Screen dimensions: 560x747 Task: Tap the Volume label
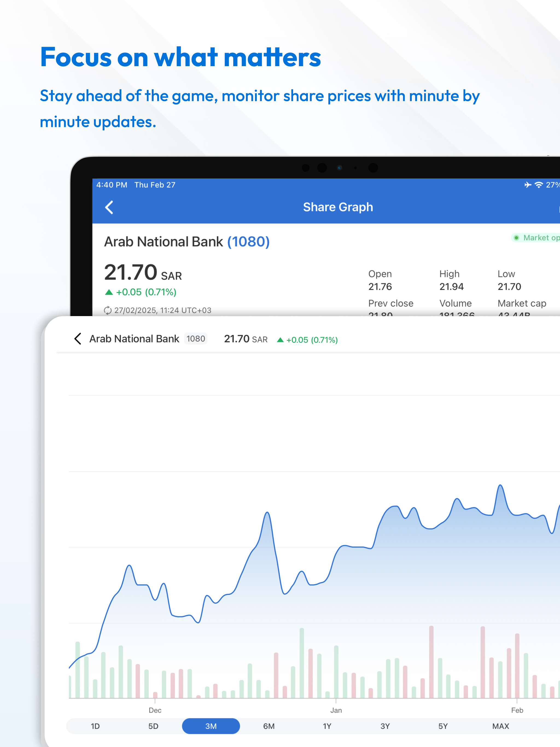(456, 303)
